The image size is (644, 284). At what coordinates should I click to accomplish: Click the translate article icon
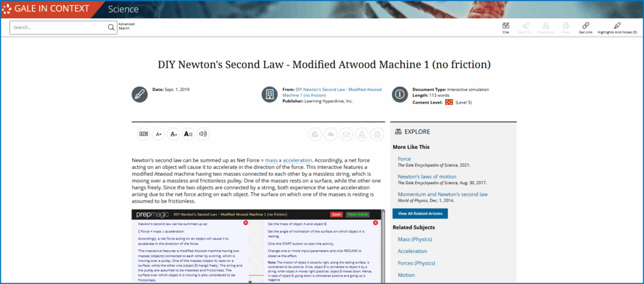(x=143, y=134)
